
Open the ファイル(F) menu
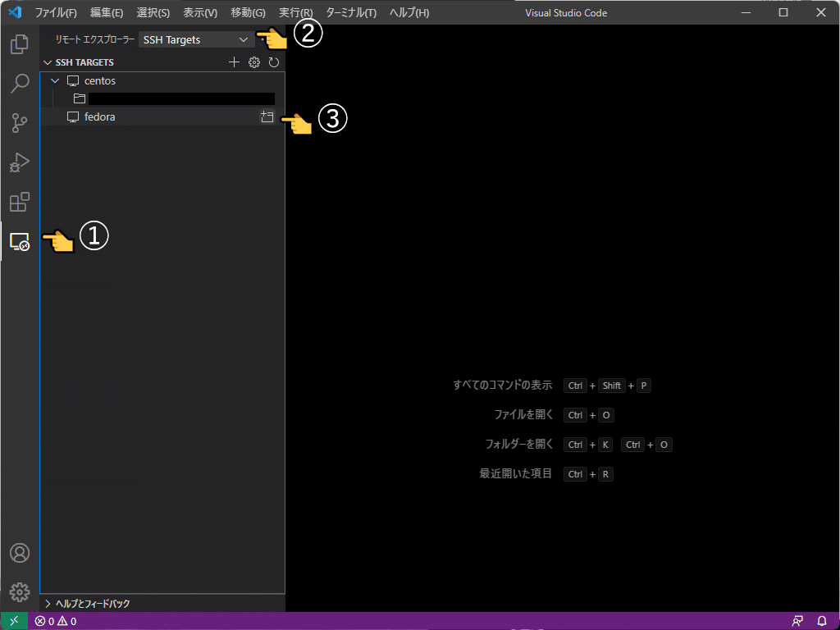coord(56,12)
